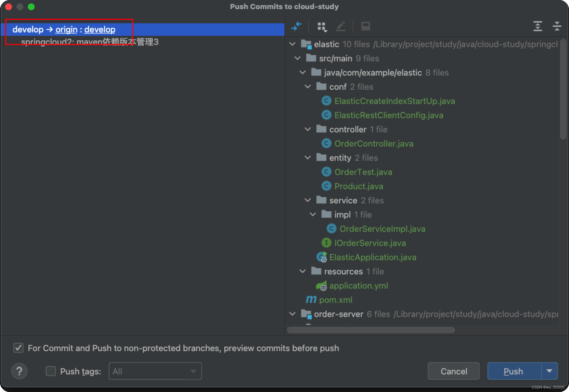Click the Expand All toolbar icon
This screenshot has height=392, width=569.
pos(537,26)
